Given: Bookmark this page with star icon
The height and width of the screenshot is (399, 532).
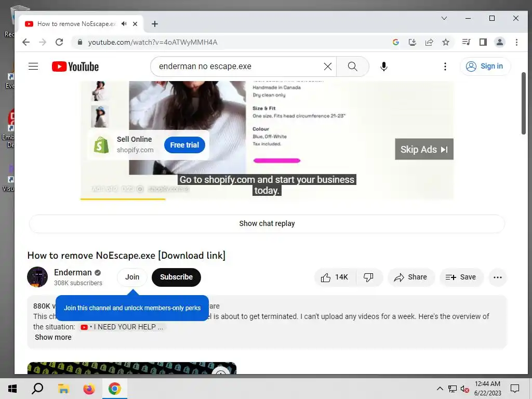Looking at the screenshot, I should tap(446, 42).
